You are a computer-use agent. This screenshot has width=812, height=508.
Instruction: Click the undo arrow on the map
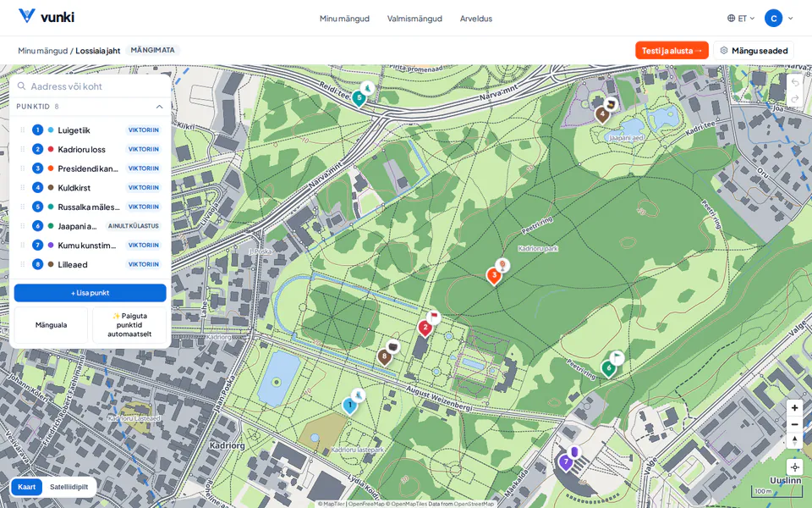tap(795, 82)
